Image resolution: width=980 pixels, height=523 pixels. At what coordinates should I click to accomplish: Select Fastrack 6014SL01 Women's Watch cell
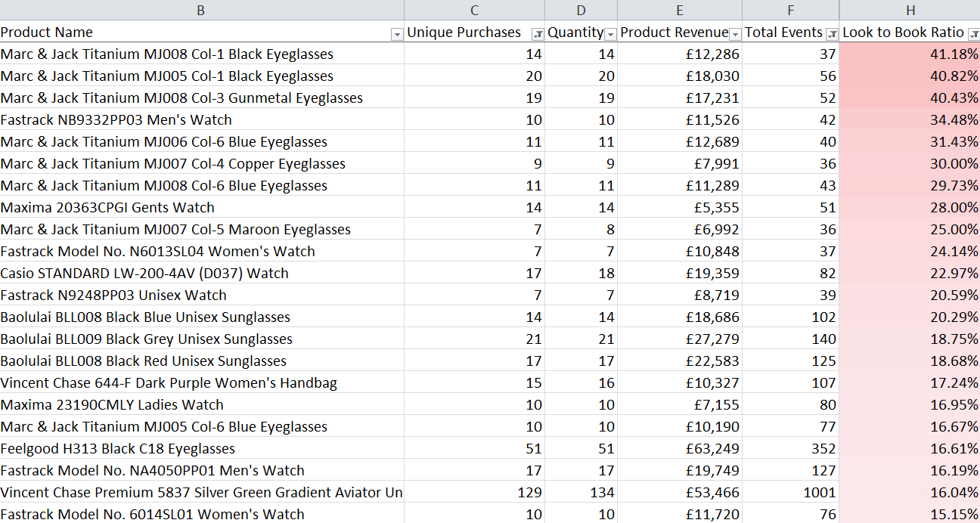(202, 514)
